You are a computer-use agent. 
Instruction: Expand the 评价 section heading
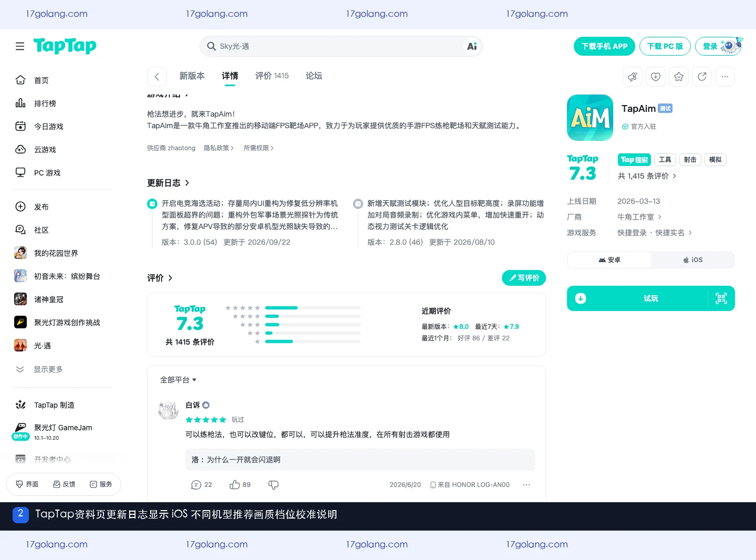tap(160, 278)
